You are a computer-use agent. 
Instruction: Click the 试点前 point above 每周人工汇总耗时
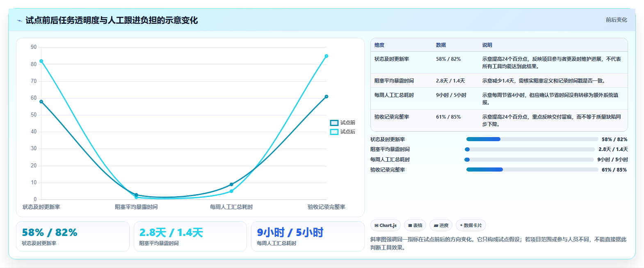pyautogui.click(x=231, y=184)
